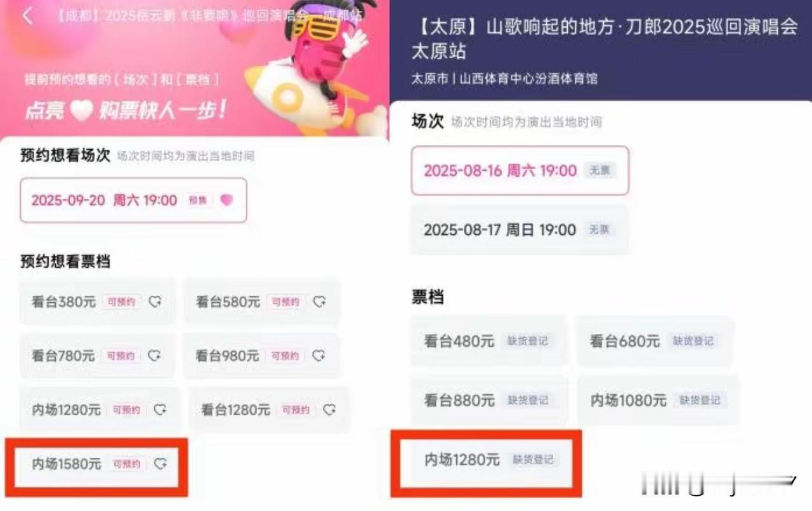Select the 2025-08-17 周日 19:00 session
This screenshot has height=511, width=812.
pos(520,230)
